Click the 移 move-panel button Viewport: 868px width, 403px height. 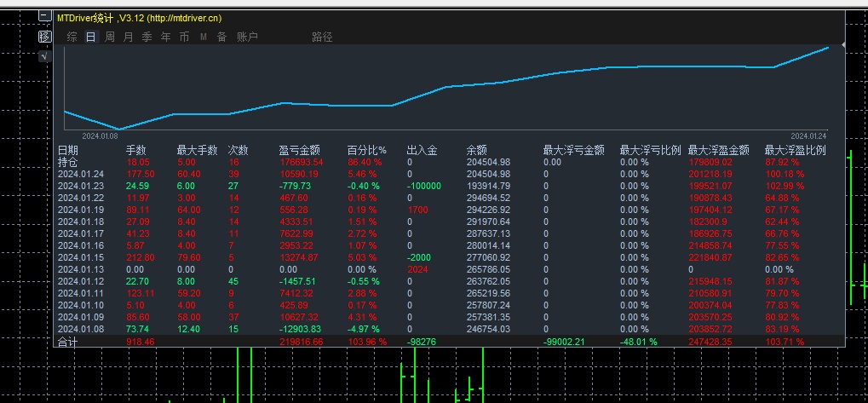coord(45,37)
